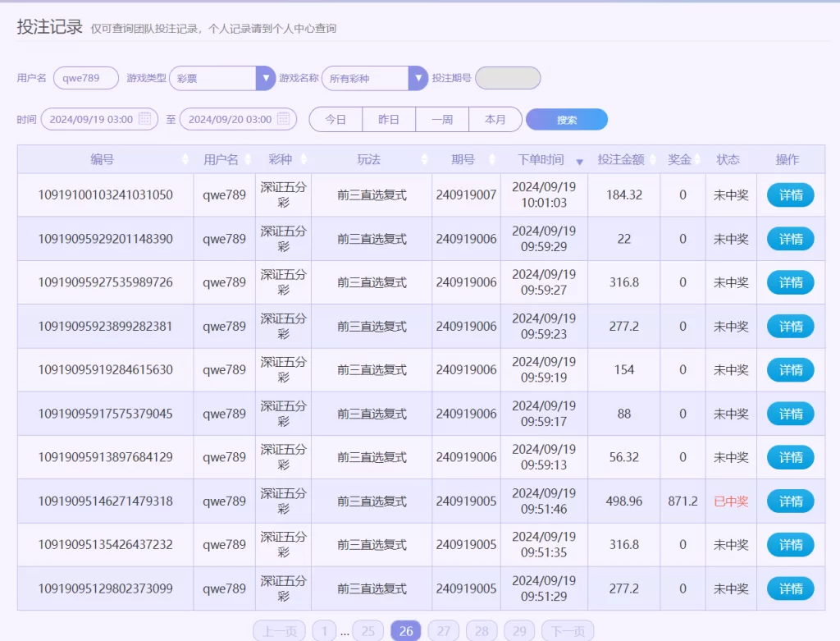Screen dimensions: 840x641
Task: Click start time field 2024/09/19 03:00
Action: (99, 119)
